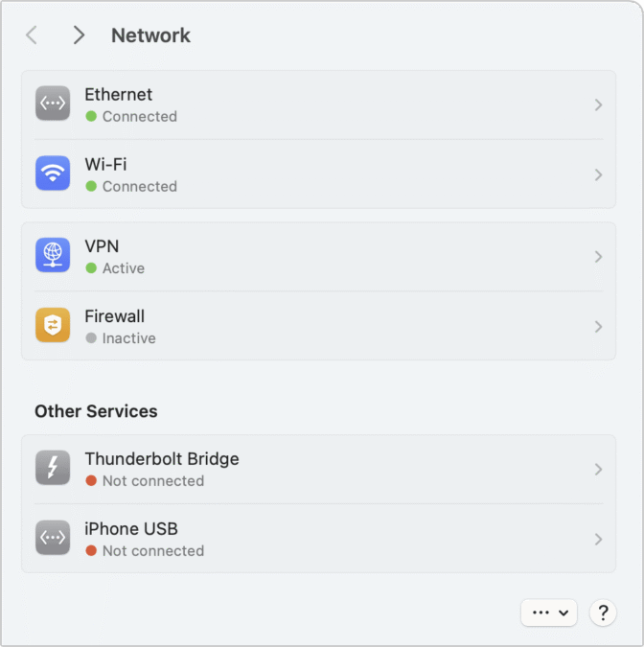Image resolution: width=644 pixels, height=647 pixels.
Task: Open the Wi-Fi Connected entry label
Action: pos(140,187)
